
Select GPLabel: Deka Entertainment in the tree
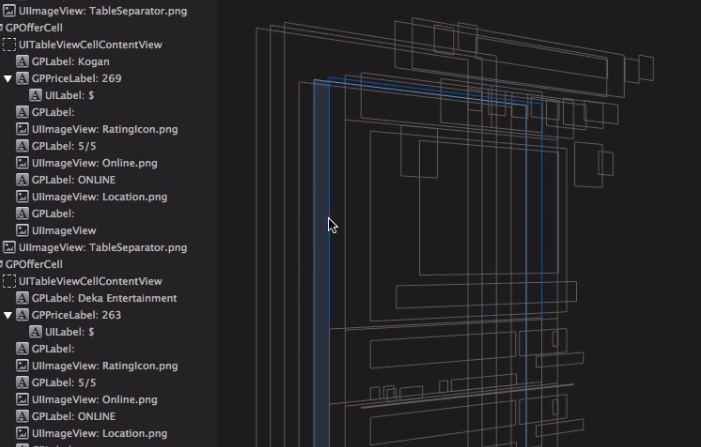[x=104, y=298]
